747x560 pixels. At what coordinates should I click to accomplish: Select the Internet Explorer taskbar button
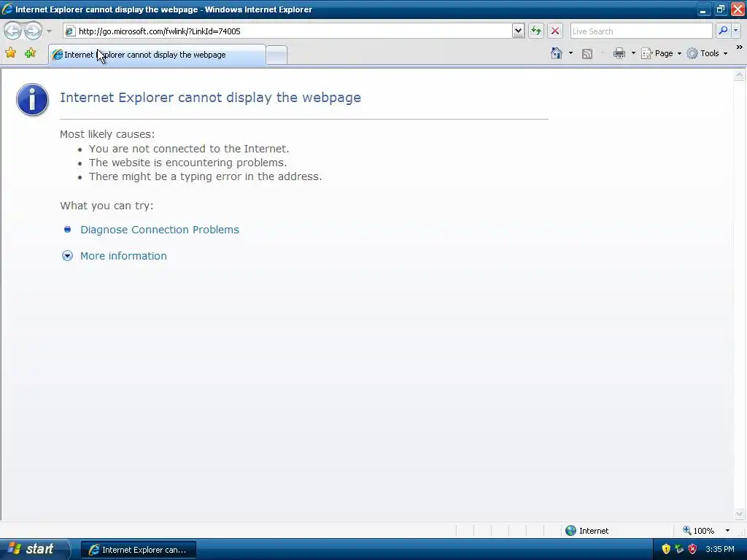(138, 550)
